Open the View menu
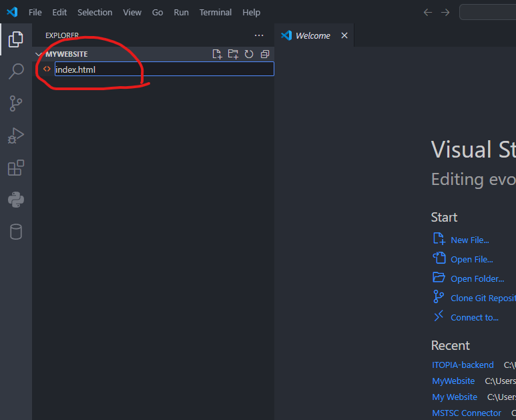This screenshot has width=516, height=420. [x=132, y=13]
